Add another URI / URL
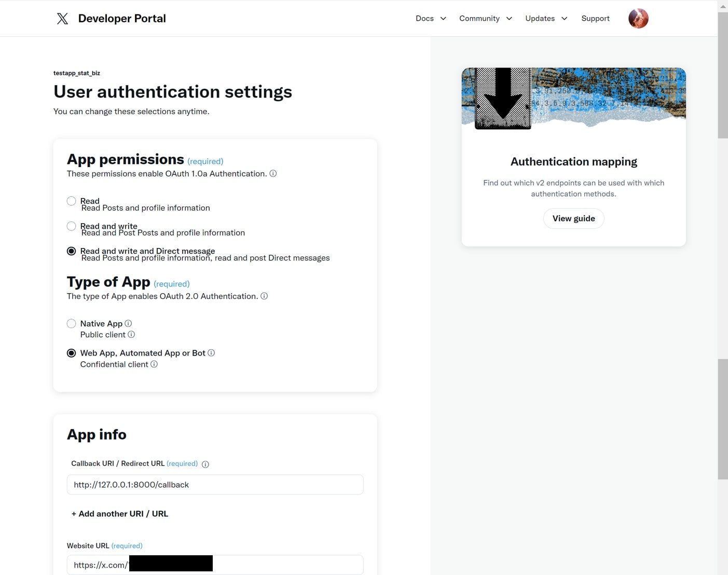This screenshot has height=575, width=728. (120, 514)
